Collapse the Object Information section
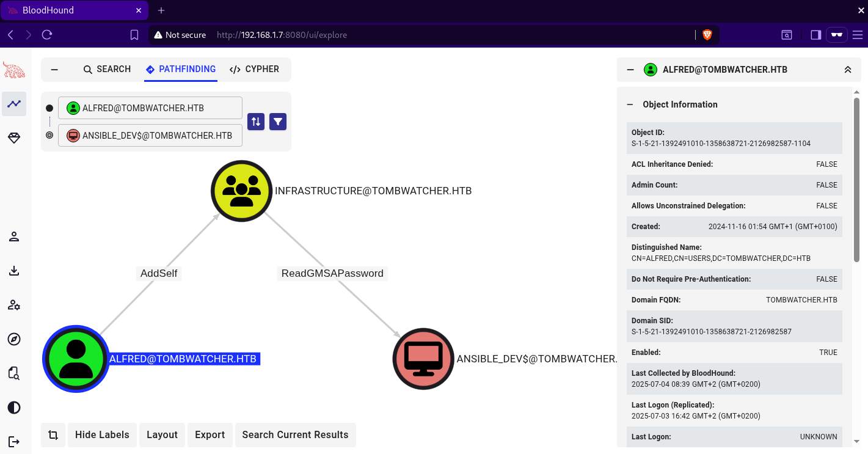868x454 pixels. tap(630, 104)
